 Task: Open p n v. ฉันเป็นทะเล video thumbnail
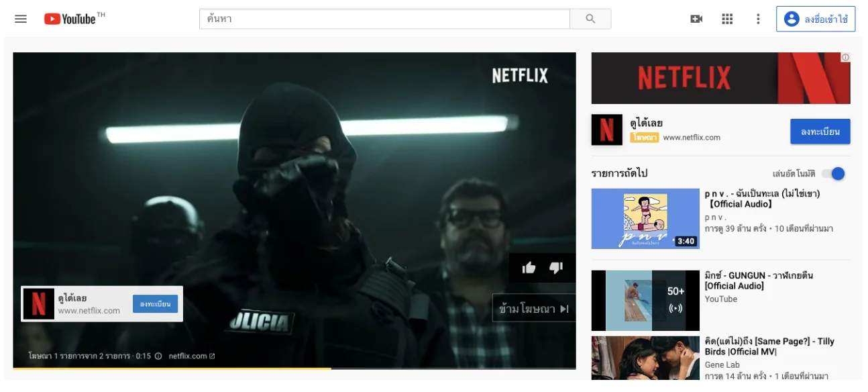click(x=645, y=219)
